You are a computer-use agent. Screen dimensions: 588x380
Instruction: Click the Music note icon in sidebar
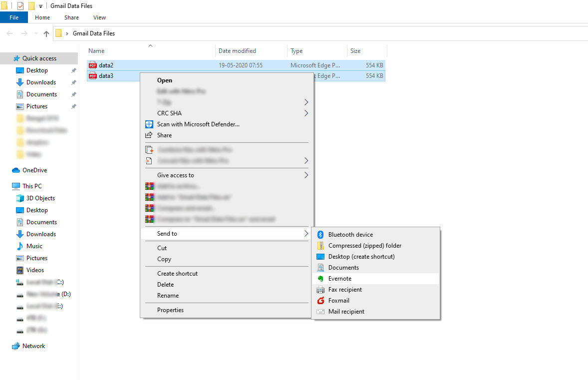pos(20,246)
